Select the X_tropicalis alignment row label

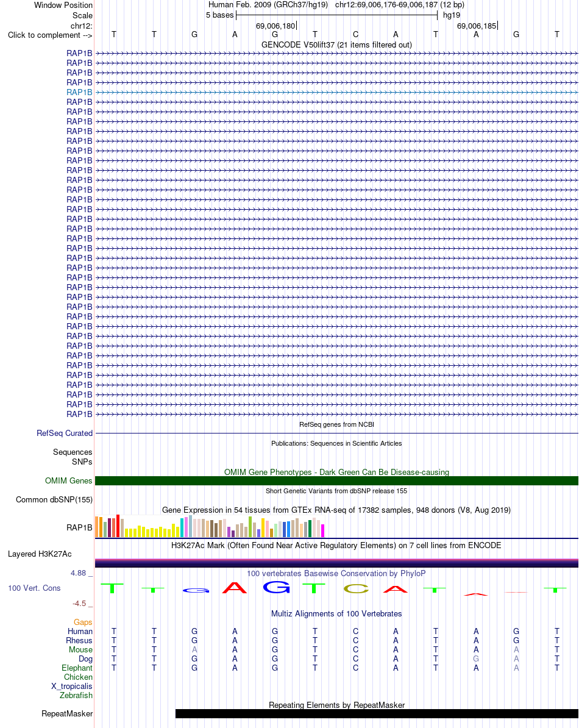[72, 686]
